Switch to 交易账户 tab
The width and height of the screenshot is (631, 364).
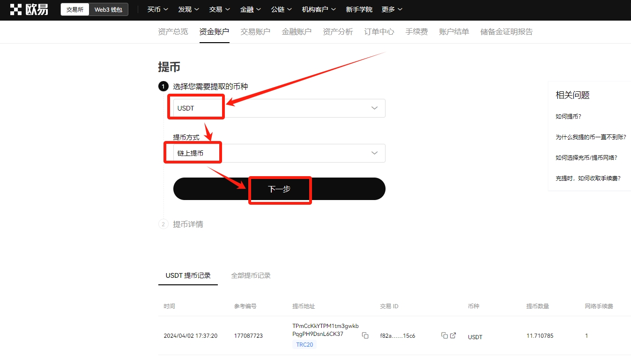(255, 32)
